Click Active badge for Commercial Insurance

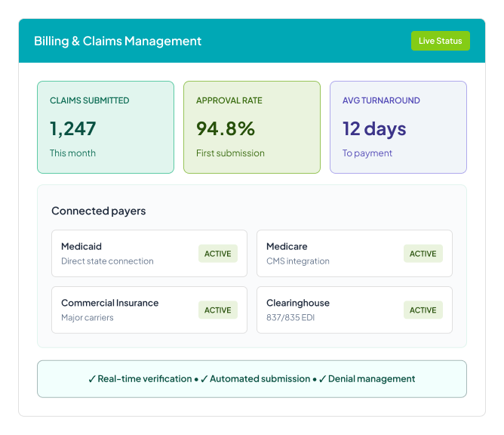(x=218, y=310)
